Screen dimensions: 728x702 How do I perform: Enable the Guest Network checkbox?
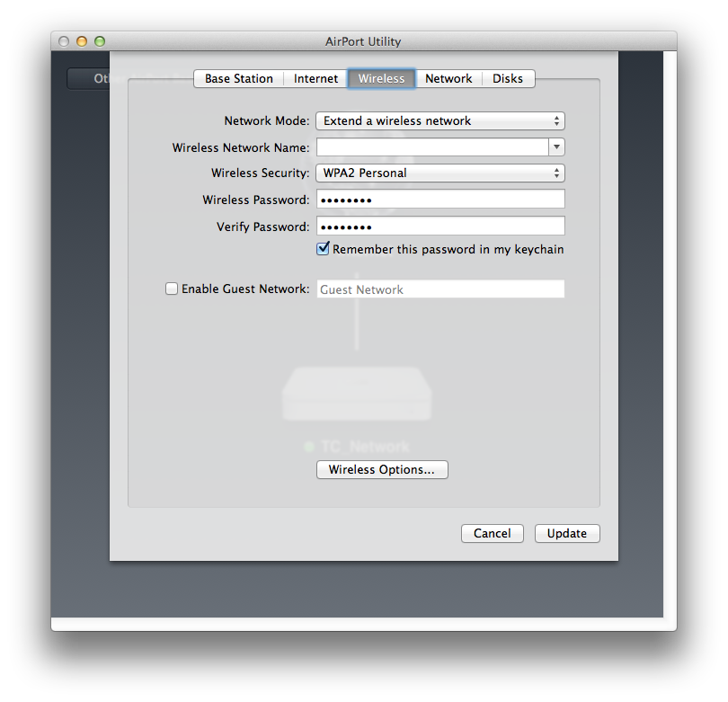click(172, 289)
